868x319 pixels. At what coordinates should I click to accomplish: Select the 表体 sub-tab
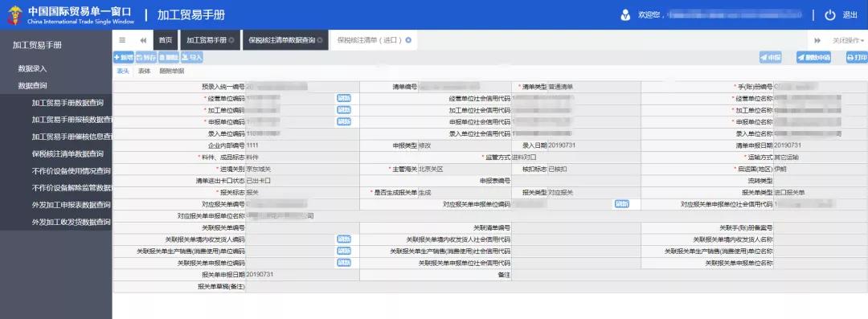pyautogui.click(x=145, y=71)
